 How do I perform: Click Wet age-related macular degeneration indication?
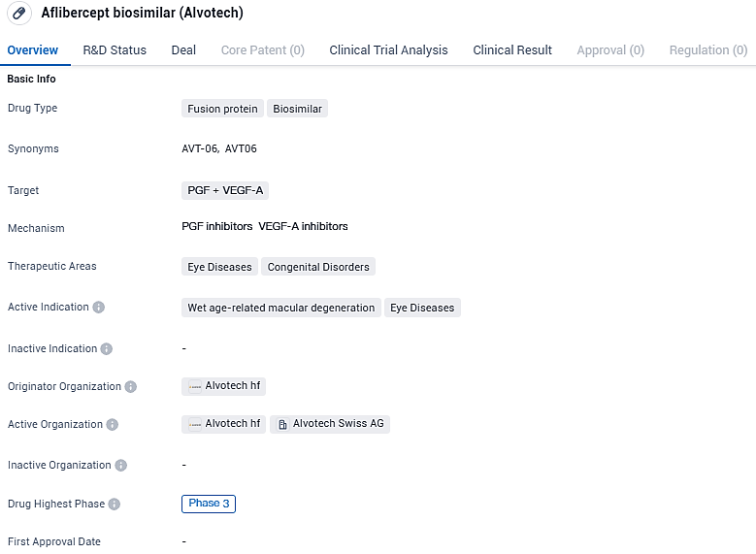tap(280, 309)
